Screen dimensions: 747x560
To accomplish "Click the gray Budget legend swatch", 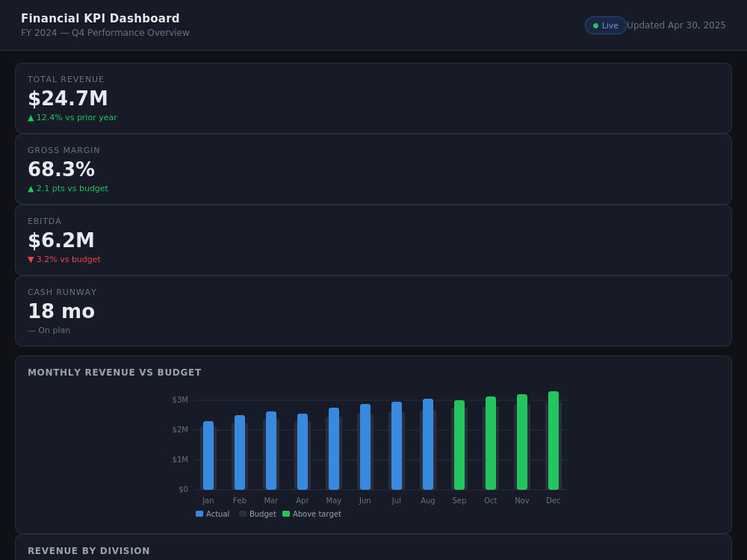I will 243,514.
